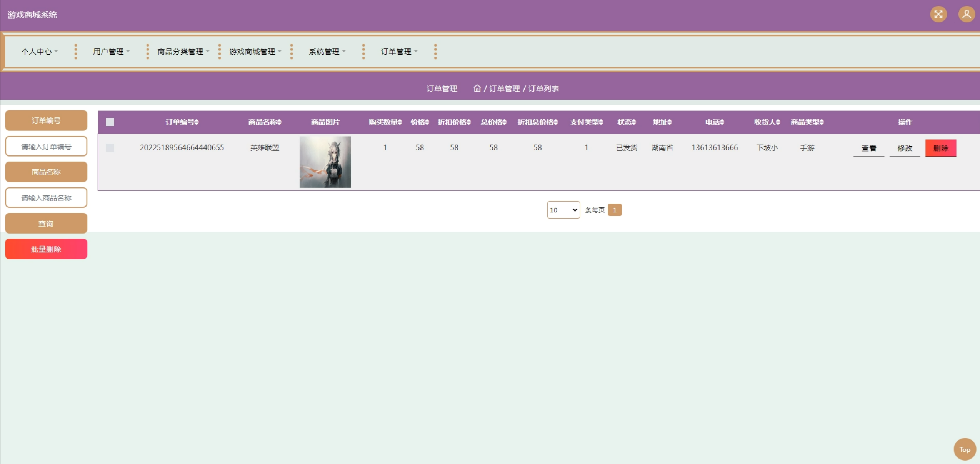980x464 pixels.
Task: Open the 个人中心 menu
Action: coord(39,52)
